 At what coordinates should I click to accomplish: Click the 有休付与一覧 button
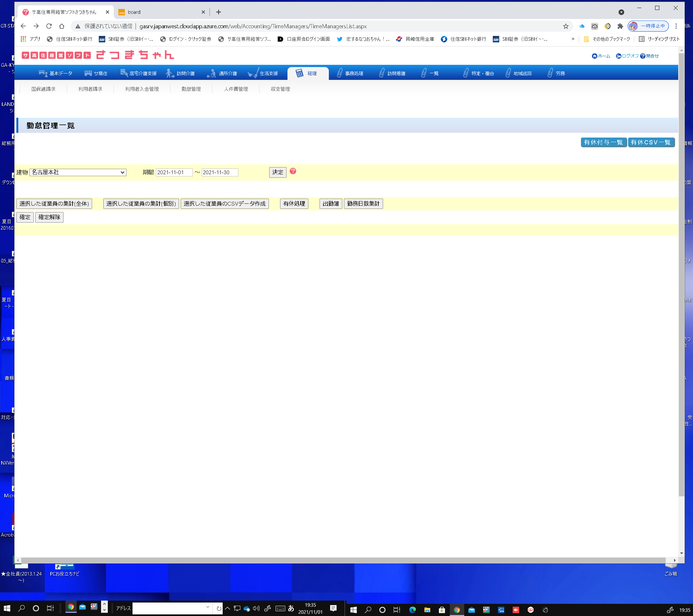[603, 142]
